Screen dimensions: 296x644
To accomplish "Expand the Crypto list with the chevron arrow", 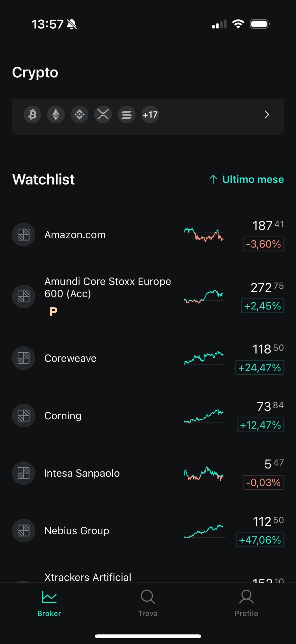I will [266, 115].
